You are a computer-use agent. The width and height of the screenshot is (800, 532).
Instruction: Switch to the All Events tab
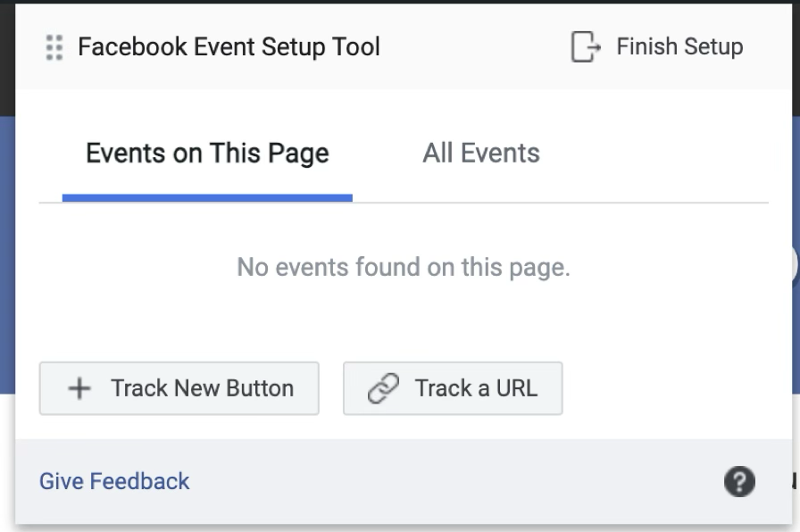[x=480, y=153]
